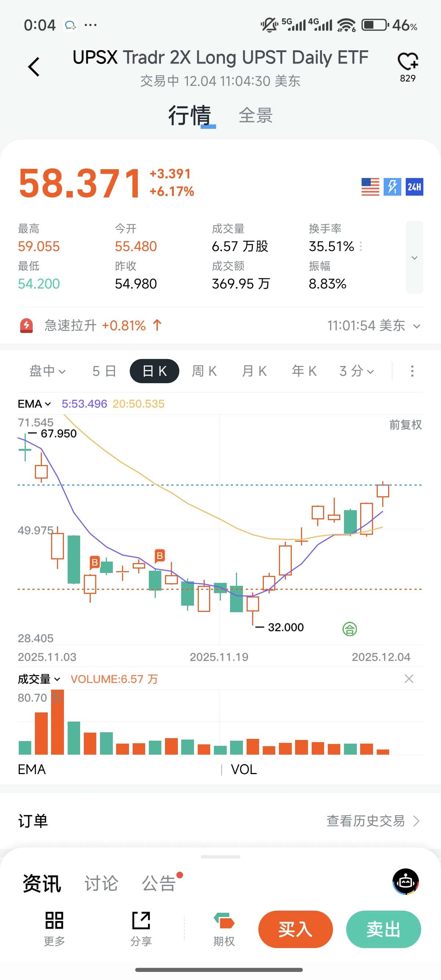This screenshot has height=980, width=441.
Task: Open the AI assistant robot icon
Action: tap(406, 882)
